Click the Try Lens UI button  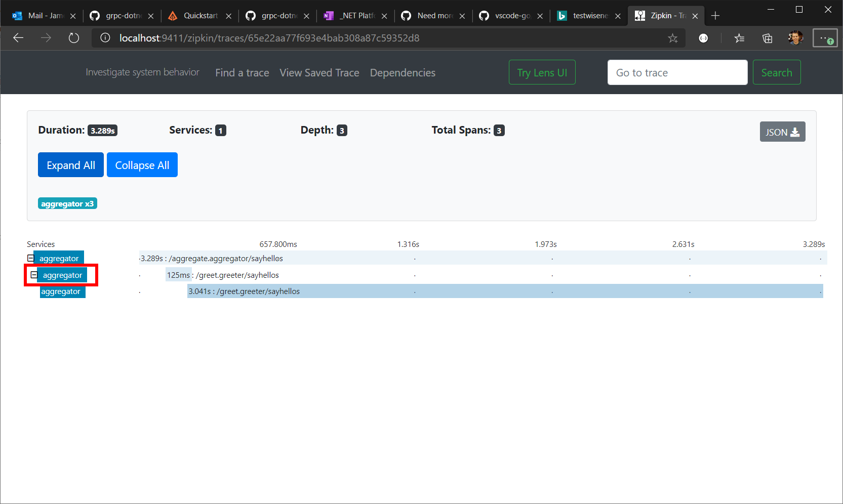[x=542, y=72]
